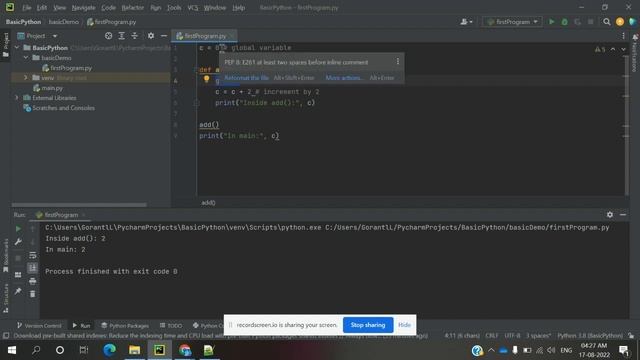Image resolution: width=640 pixels, height=360 pixels.
Task: Open Run panel gear options
Action: point(609,215)
